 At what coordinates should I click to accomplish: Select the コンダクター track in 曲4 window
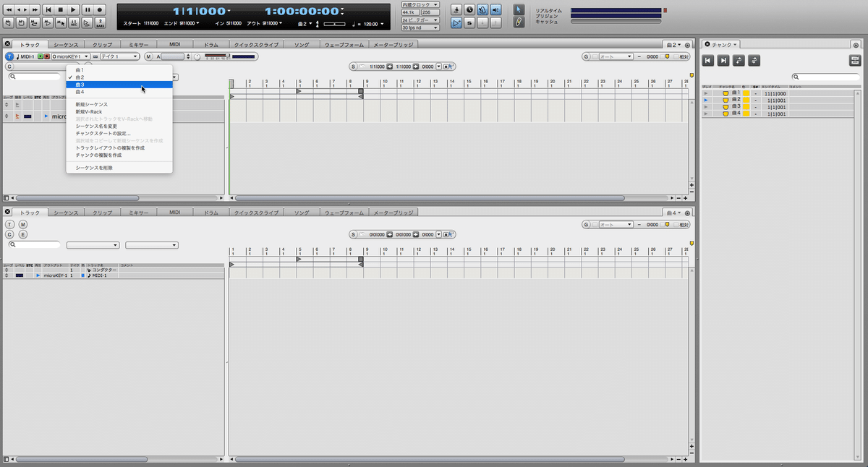104,270
